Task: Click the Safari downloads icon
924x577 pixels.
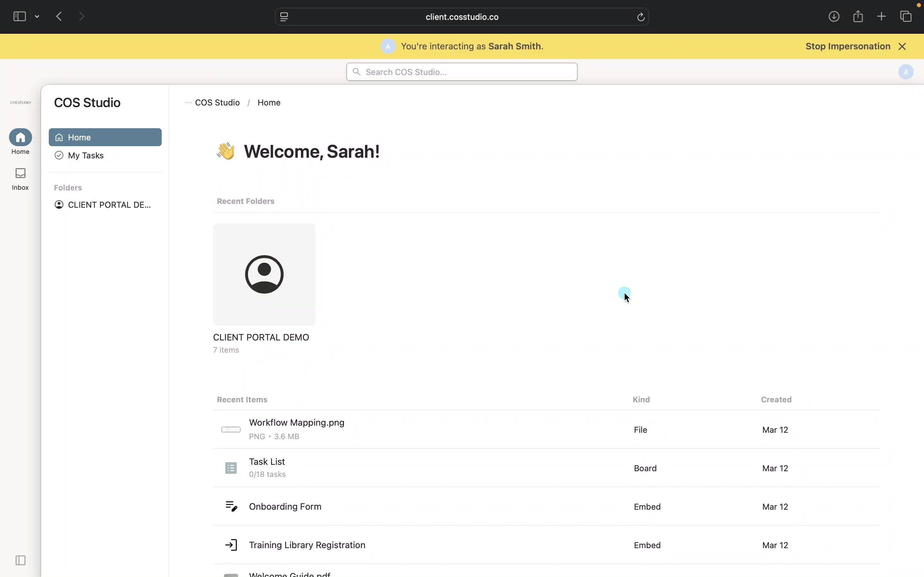Action: point(834,16)
